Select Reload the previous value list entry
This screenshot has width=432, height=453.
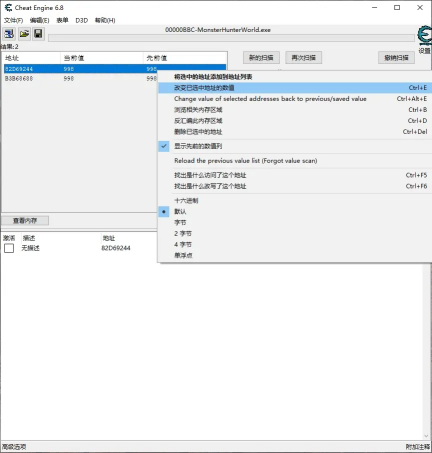(x=295, y=161)
